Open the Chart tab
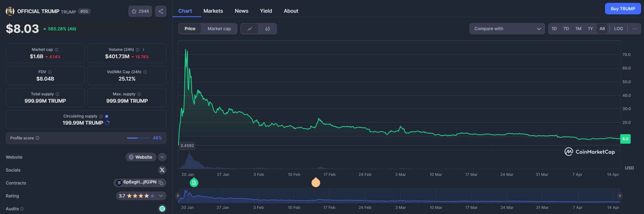This screenshot has height=214, width=644. click(x=185, y=11)
